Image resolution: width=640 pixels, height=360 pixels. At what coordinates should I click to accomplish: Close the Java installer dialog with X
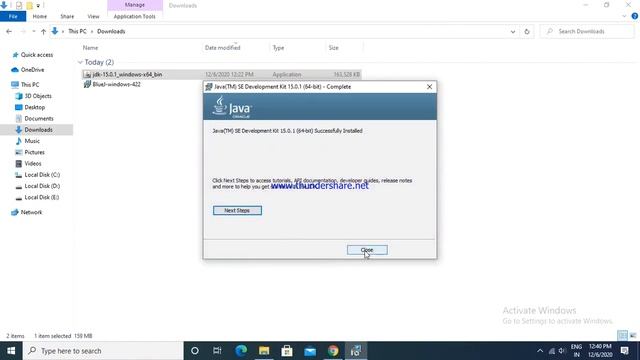429,87
